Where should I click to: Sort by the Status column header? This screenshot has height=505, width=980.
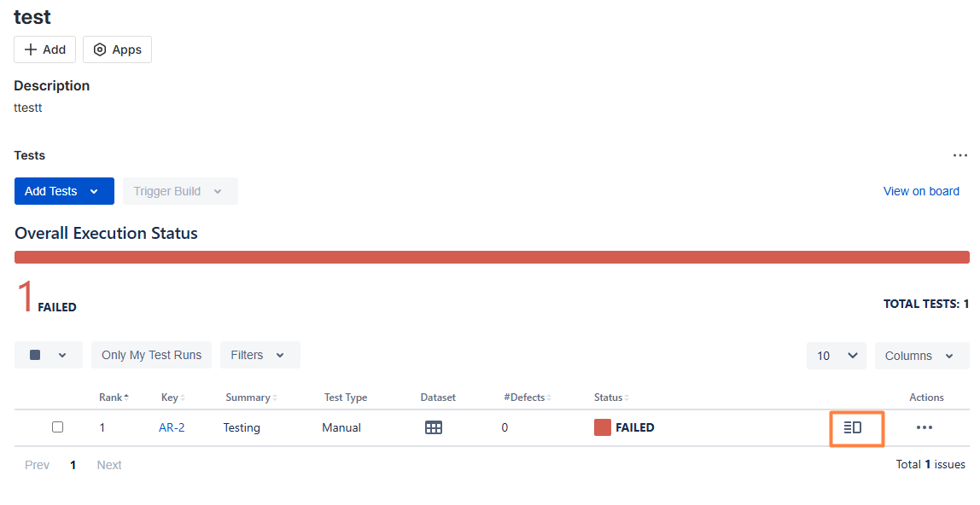click(x=611, y=397)
